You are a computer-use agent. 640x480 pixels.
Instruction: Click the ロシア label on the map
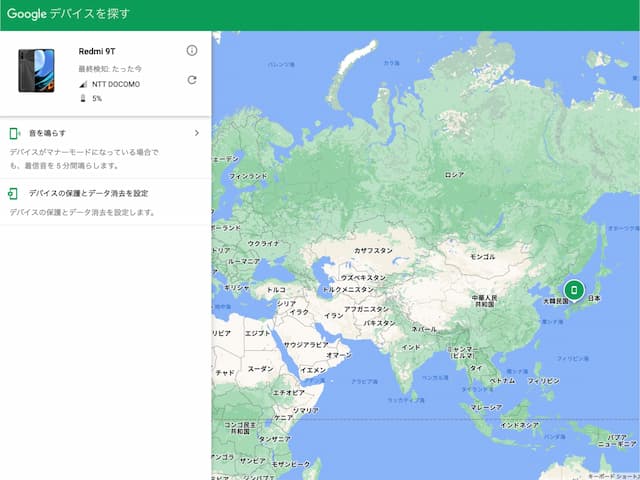coord(454,175)
